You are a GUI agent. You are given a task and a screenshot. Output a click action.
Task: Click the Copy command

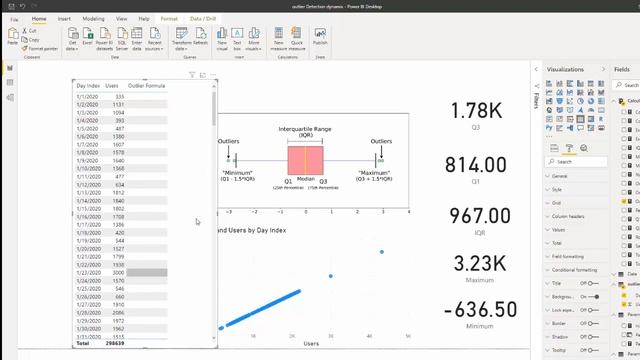31,40
